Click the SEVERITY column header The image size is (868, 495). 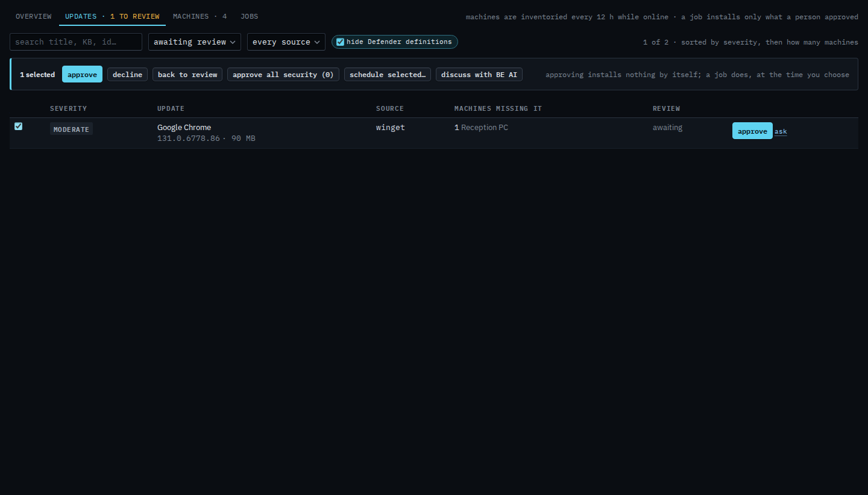click(x=69, y=108)
